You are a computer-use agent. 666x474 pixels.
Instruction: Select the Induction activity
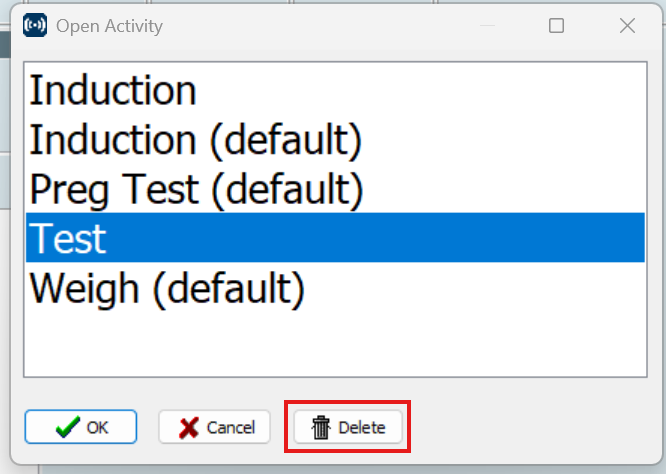click(335, 90)
